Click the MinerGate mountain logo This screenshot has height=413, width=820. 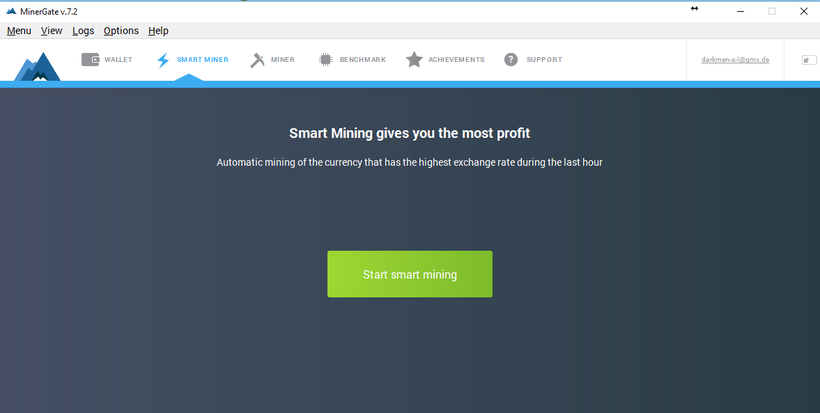pyautogui.click(x=37, y=66)
